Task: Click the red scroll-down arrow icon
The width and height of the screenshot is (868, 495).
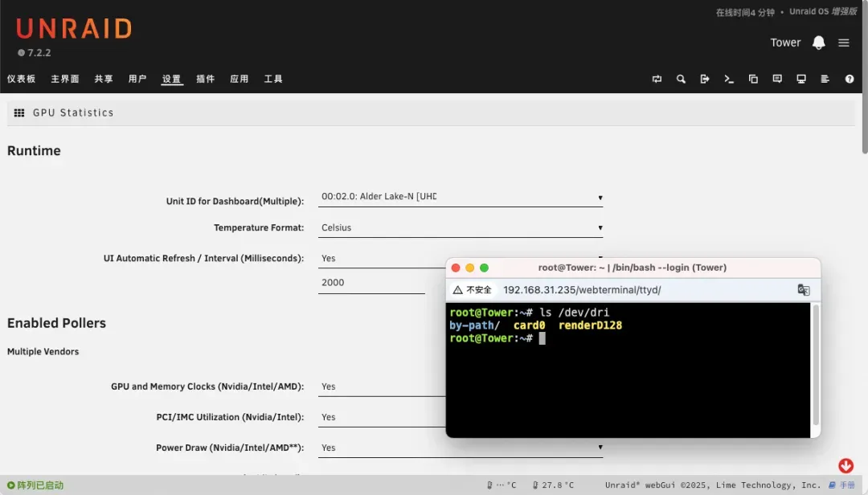Action: pos(845,466)
